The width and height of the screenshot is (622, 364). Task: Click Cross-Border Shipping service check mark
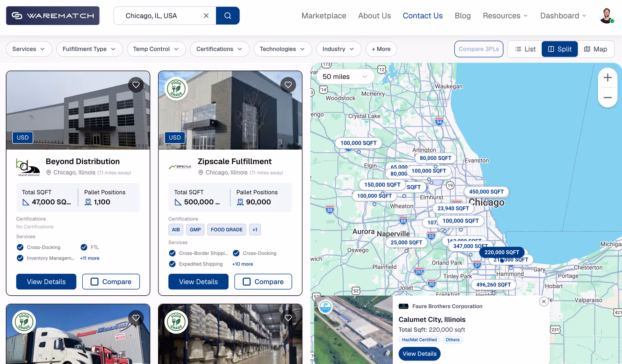(x=172, y=253)
